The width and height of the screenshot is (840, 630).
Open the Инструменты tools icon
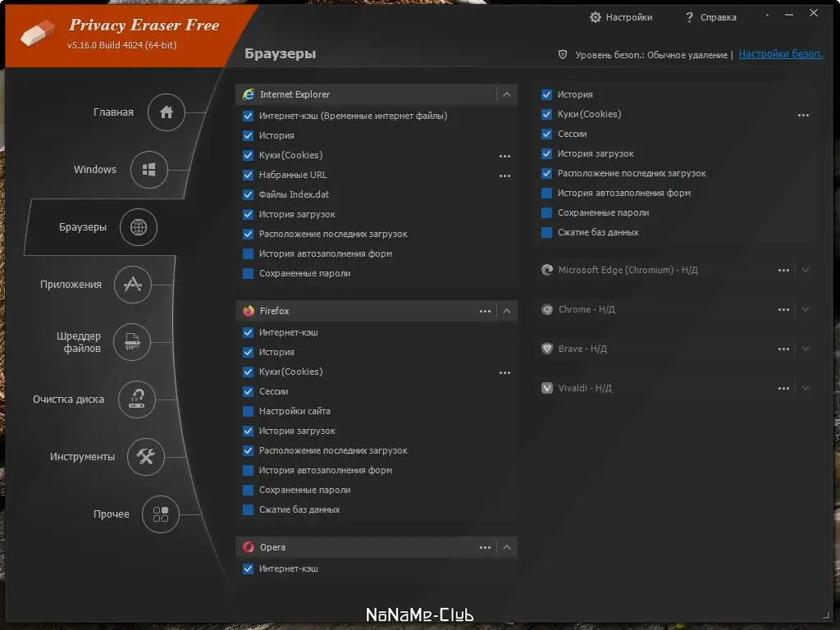point(146,457)
